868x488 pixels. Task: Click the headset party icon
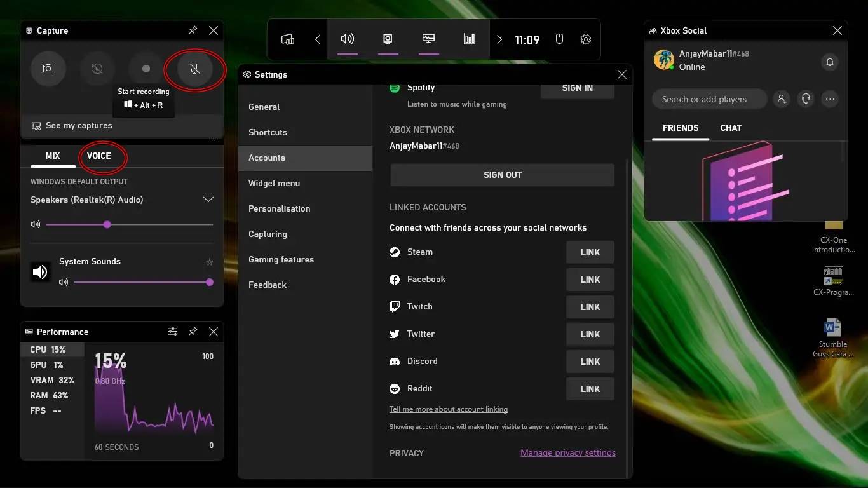(x=806, y=99)
